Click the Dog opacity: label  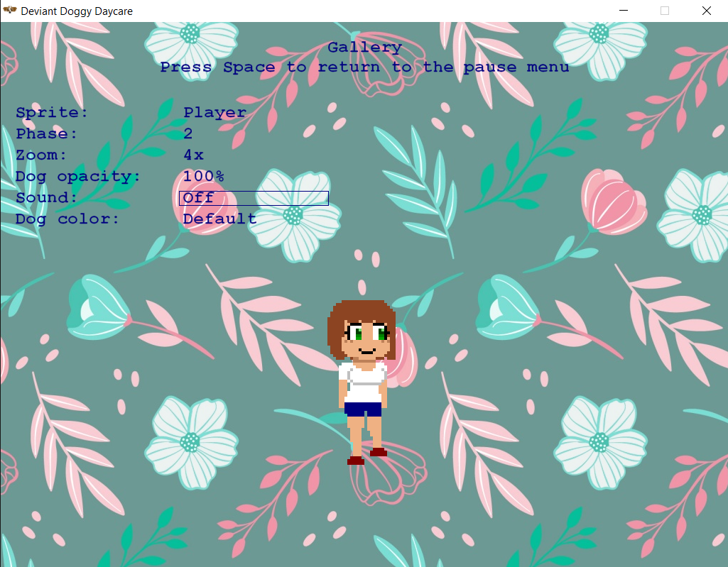[x=77, y=177]
